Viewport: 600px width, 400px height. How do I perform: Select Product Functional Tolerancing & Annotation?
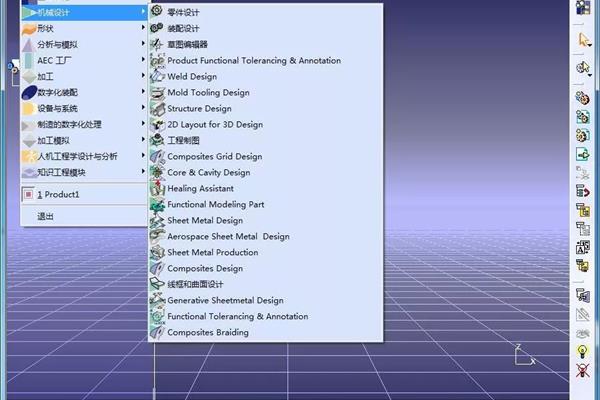pyautogui.click(x=266, y=60)
